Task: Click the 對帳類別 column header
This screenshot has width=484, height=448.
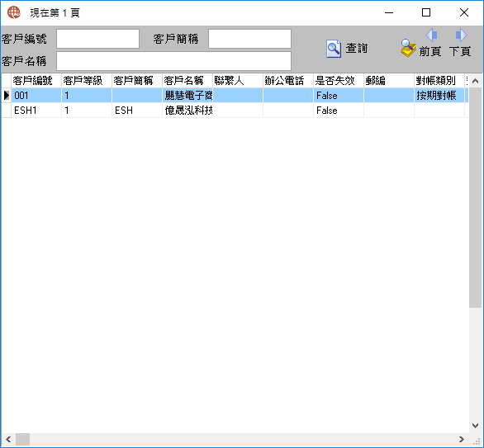Action: [x=439, y=81]
